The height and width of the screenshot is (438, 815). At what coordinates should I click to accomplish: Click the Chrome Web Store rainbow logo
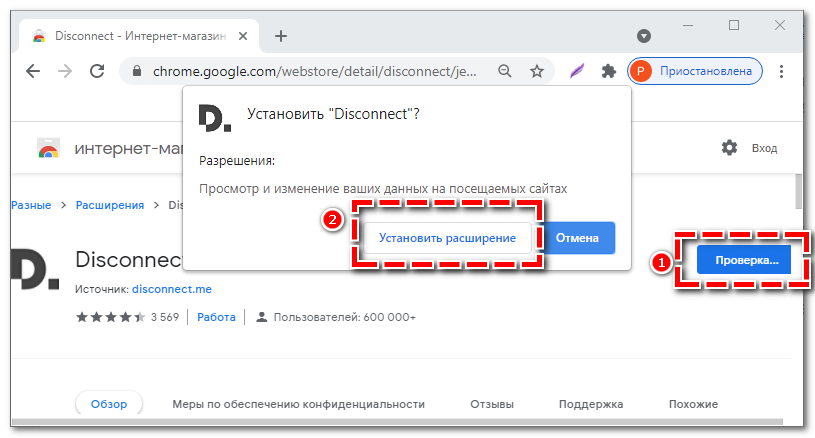48,148
